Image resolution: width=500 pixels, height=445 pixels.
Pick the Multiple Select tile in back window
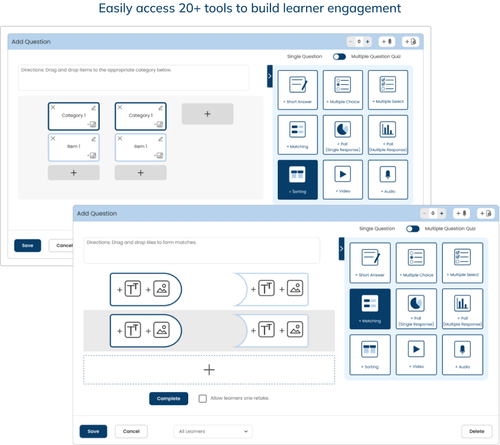[x=388, y=90]
